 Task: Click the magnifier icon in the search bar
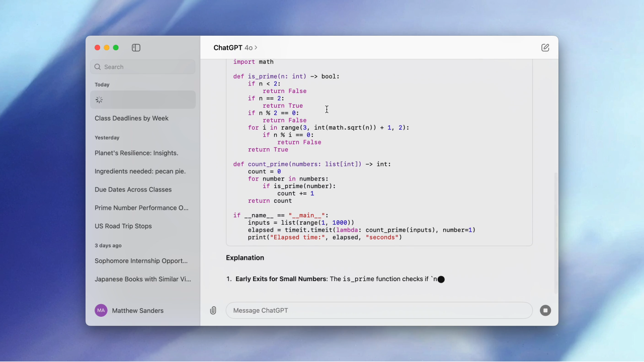[x=98, y=66]
